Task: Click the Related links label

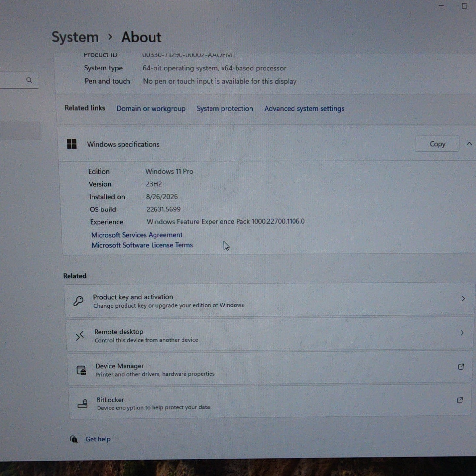Action: click(85, 108)
